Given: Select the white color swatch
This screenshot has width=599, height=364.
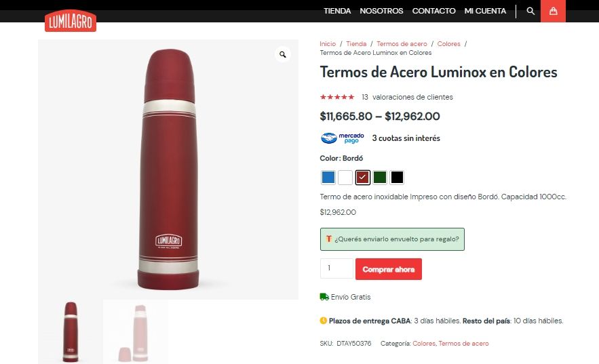Looking at the screenshot, I should (345, 178).
